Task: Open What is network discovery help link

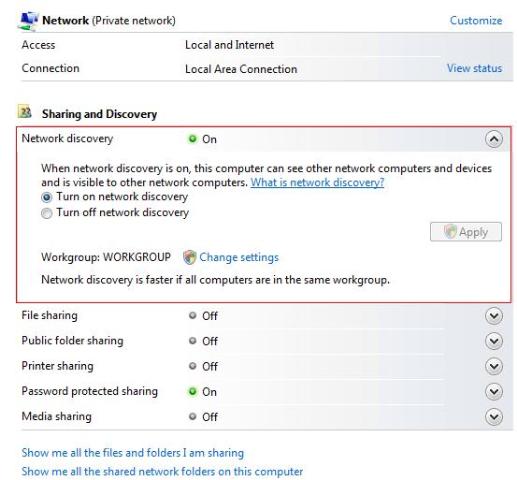Action: pos(317,182)
